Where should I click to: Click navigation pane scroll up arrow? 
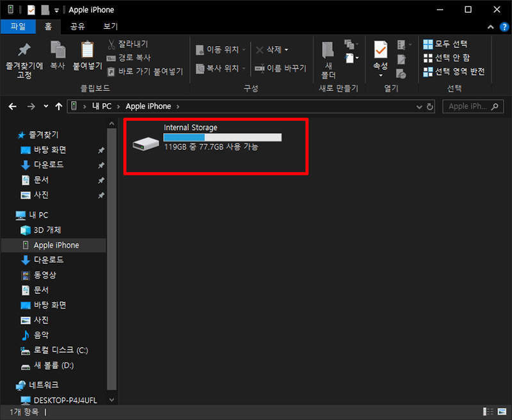111,124
